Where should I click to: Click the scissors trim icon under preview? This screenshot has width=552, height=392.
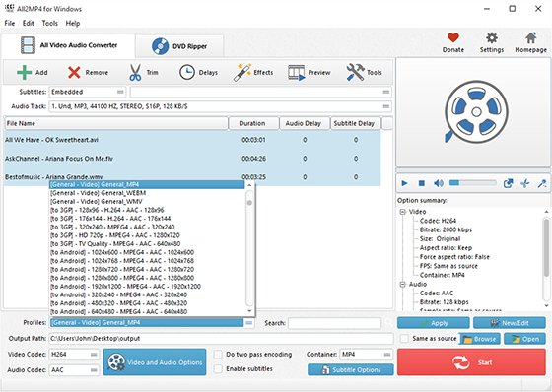524,183
